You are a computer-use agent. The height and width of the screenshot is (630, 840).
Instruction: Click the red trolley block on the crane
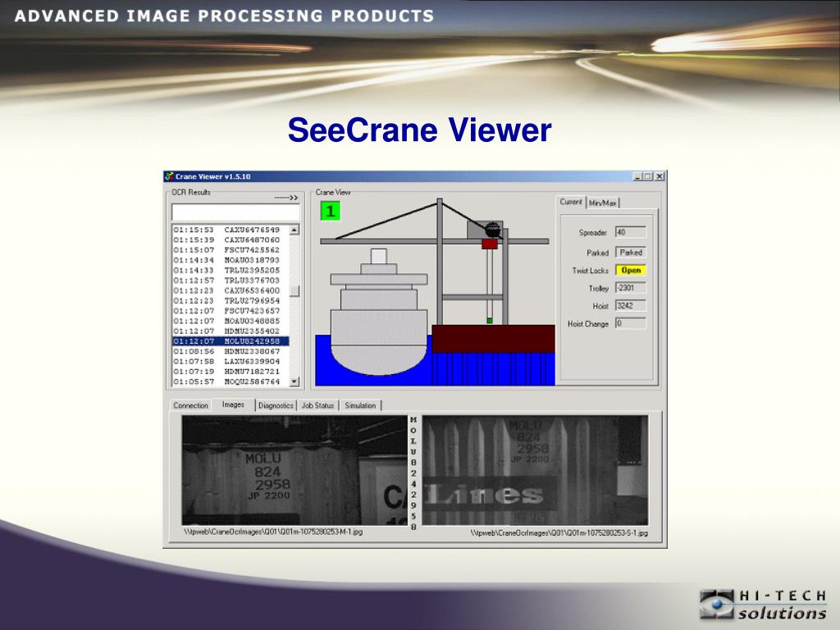coord(489,244)
